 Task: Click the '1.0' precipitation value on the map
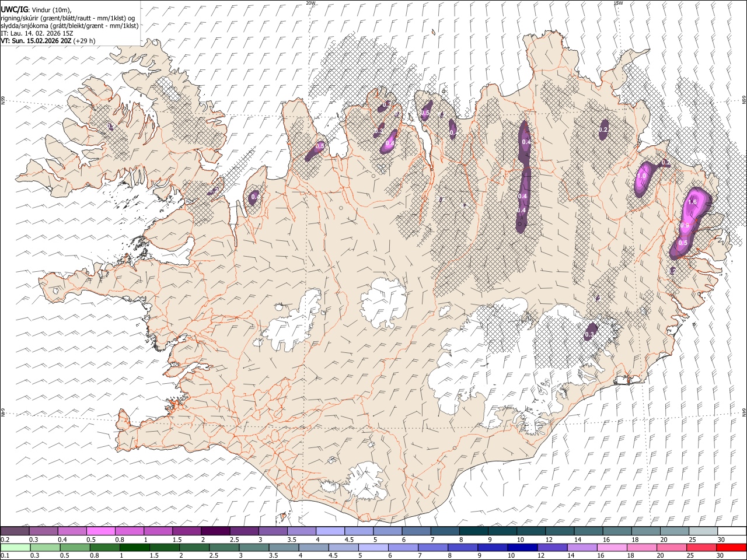[642, 176]
